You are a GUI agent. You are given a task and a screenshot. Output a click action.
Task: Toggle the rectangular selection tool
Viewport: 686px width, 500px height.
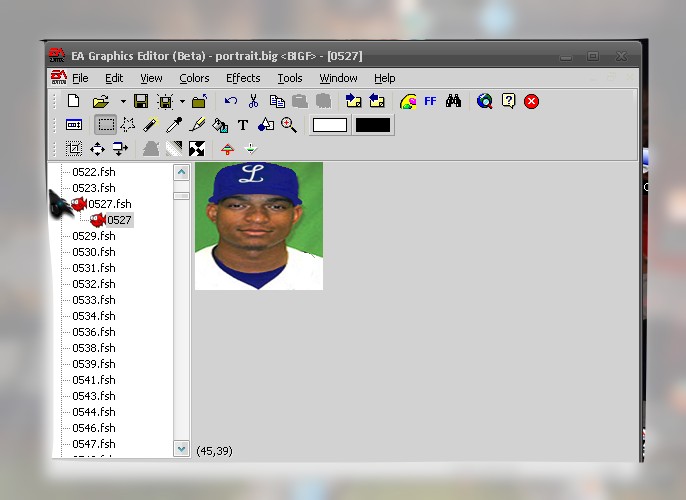point(105,125)
